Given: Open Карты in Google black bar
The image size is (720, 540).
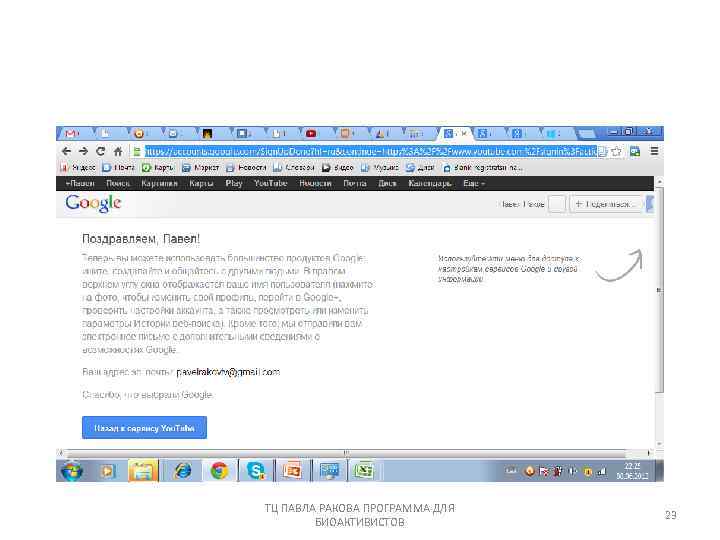Looking at the screenshot, I should pyautogui.click(x=201, y=183).
